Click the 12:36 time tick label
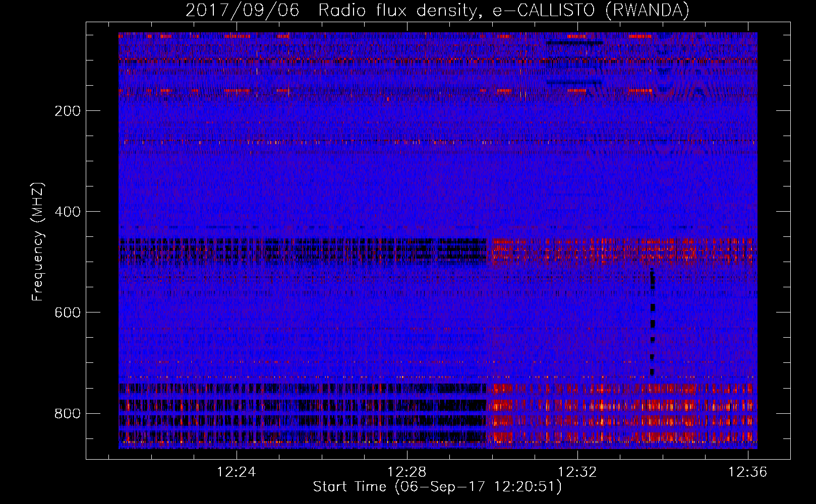 (x=747, y=472)
